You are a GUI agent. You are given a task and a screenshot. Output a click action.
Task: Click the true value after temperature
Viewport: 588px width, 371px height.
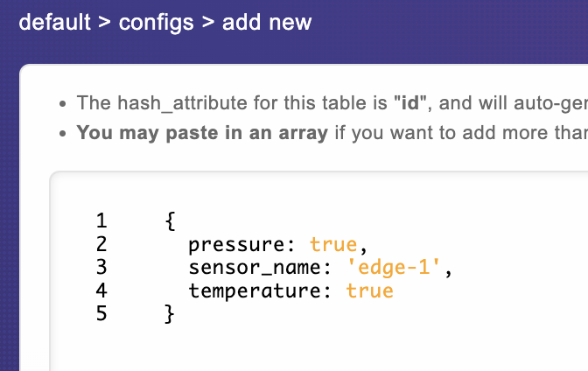click(369, 290)
